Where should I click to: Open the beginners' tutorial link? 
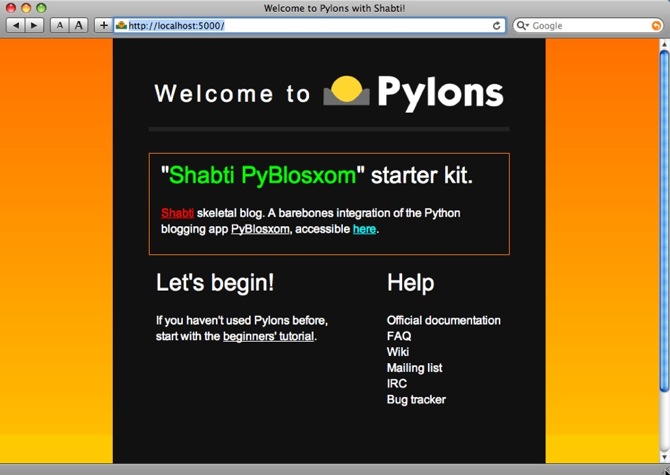point(268,337)
